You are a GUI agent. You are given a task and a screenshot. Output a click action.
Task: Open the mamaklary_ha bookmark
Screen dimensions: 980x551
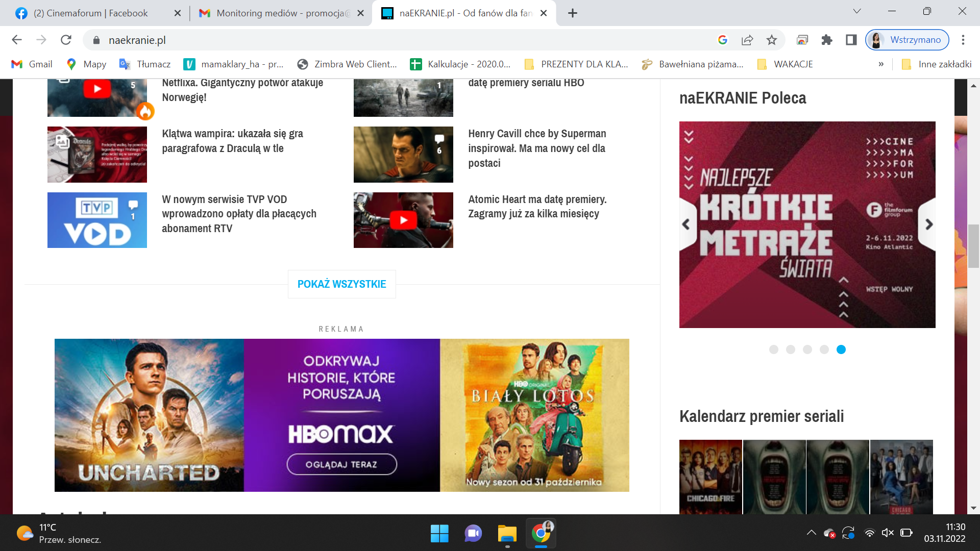[234, 64]
